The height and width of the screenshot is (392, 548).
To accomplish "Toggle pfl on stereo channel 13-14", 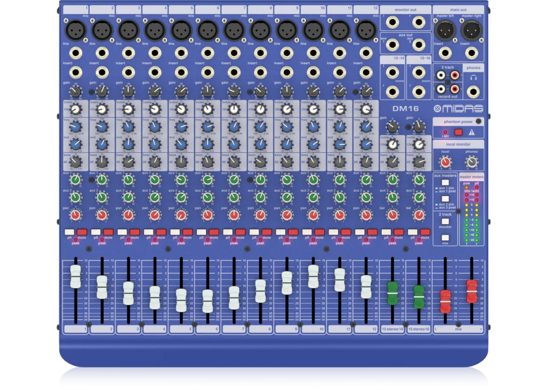I will [x=386, y=232].
